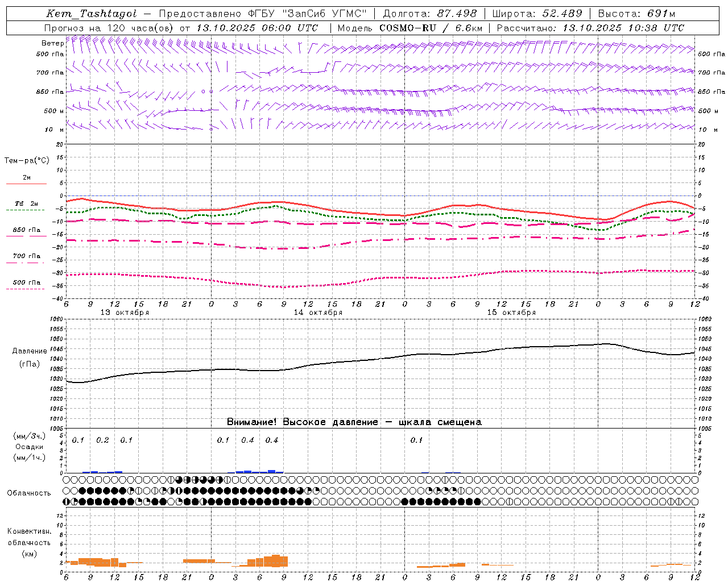This screenshot has height=582, width=728.
Task: Click the 13 октября date label
Action: (x=125, y=313)
